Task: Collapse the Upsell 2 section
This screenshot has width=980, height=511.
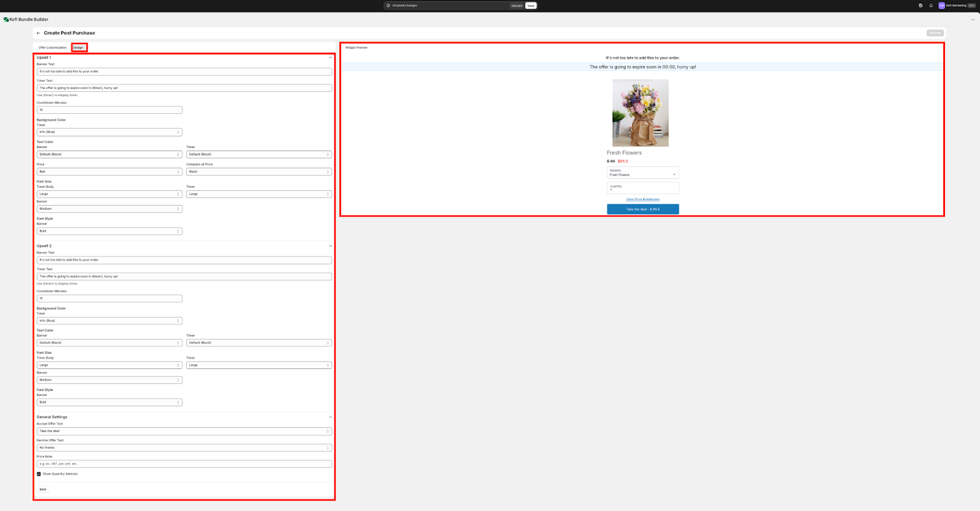Action: [x=330, y=246]
